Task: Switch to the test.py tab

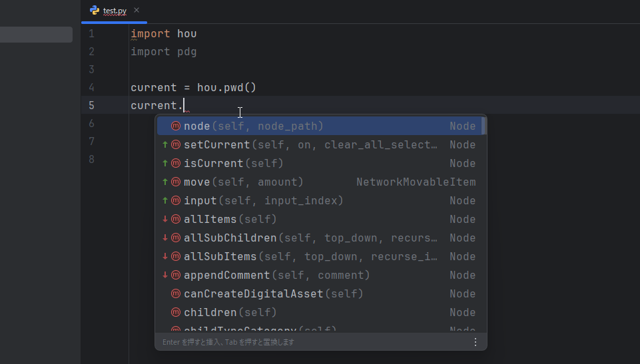Action: click(x=115, y=11)
